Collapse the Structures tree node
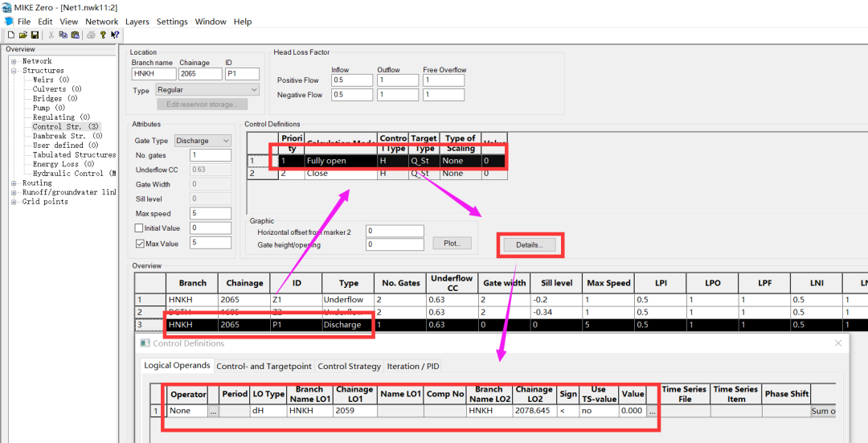The height and width of the screenshot is (443, 868). pos(14,71)
